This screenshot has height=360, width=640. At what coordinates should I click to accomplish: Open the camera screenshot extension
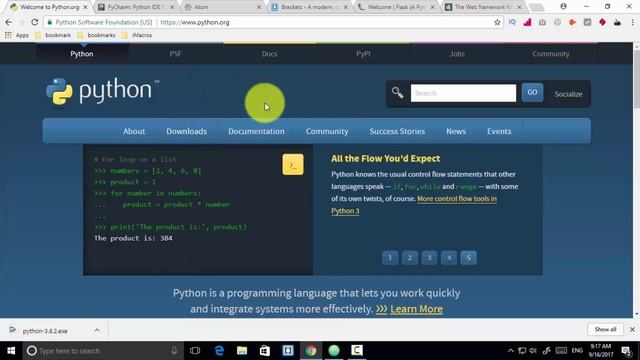pyautogui.click(x=542, y=22)
